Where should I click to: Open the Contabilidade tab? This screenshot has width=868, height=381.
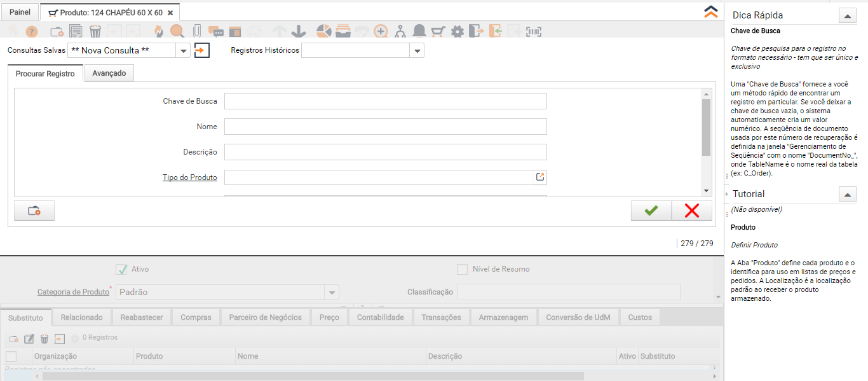point(380,317)
